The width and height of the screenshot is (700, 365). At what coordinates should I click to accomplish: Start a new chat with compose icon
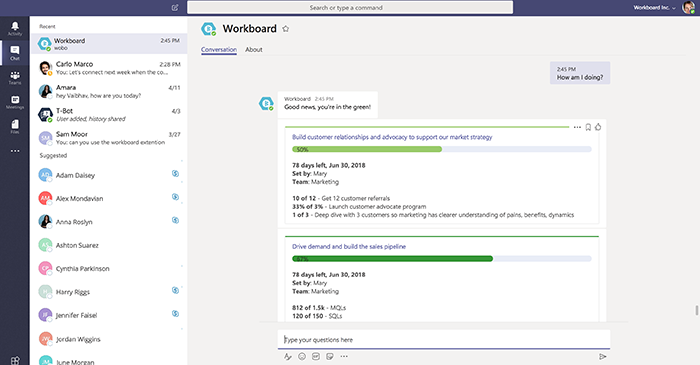(175, 8)
